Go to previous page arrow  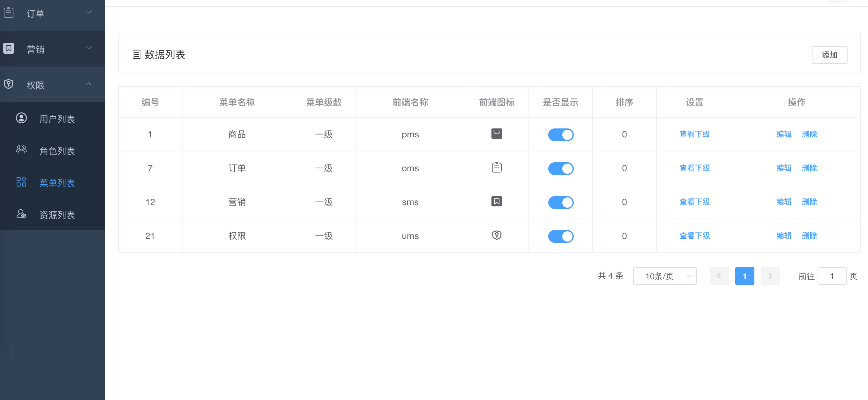pos(719,276)
